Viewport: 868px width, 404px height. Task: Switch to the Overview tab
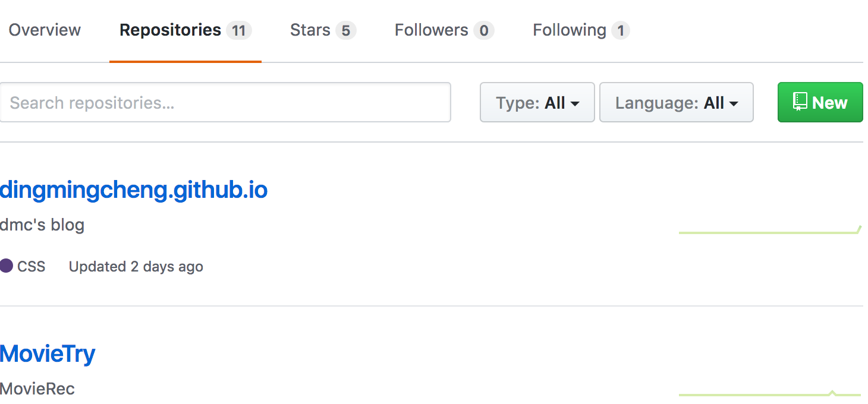(45, 30)
